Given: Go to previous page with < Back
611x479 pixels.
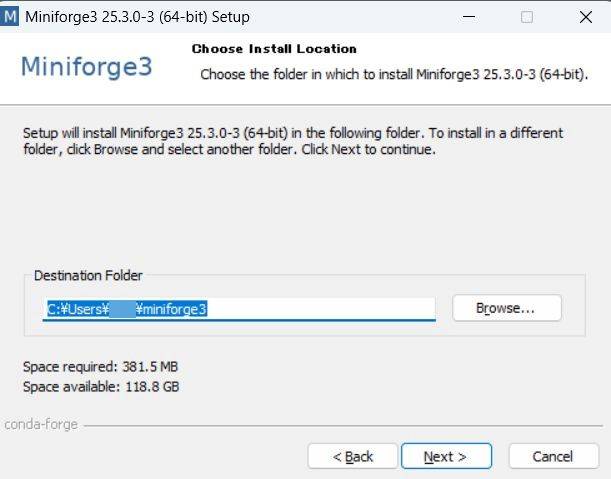Looking at the screenshot, I should click(x=353, y=456).
